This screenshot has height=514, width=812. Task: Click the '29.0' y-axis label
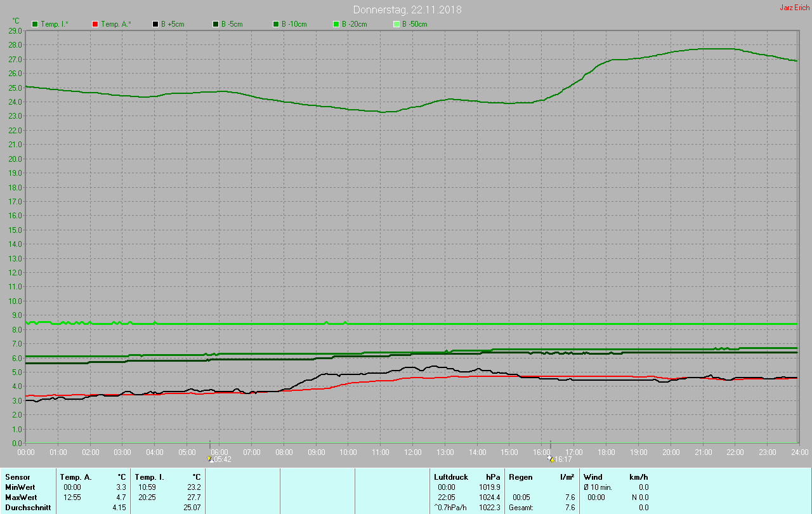15,30
